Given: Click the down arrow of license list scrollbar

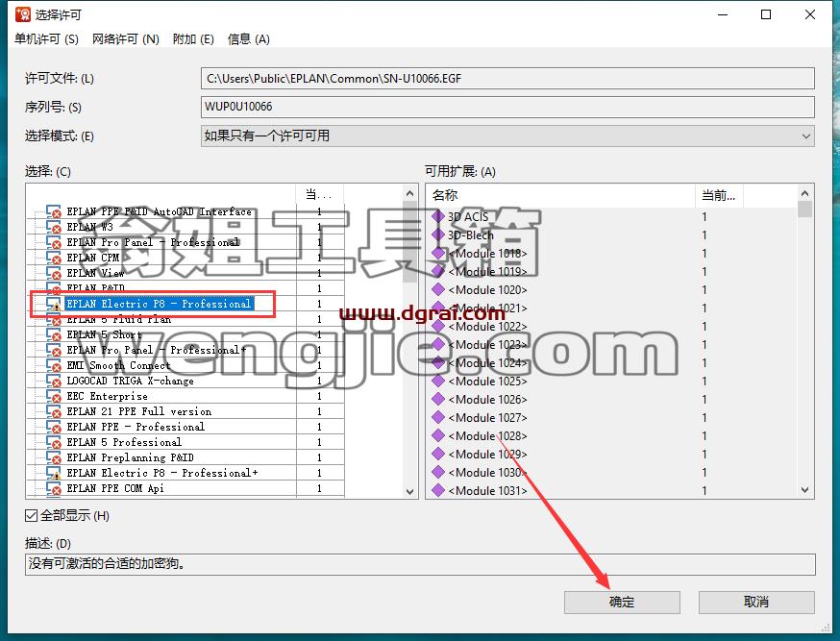Looking at the screenshot, I should [x=409, y=492].
